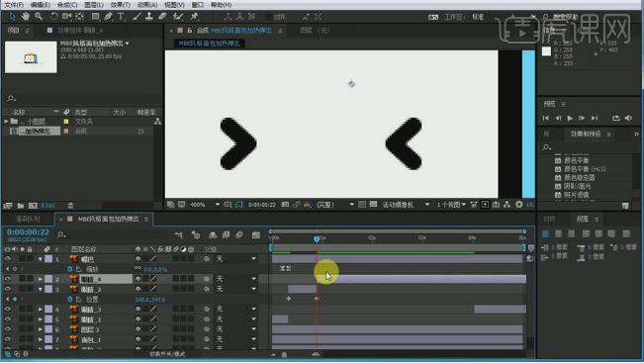Click the trash icon in project panel

70,206
